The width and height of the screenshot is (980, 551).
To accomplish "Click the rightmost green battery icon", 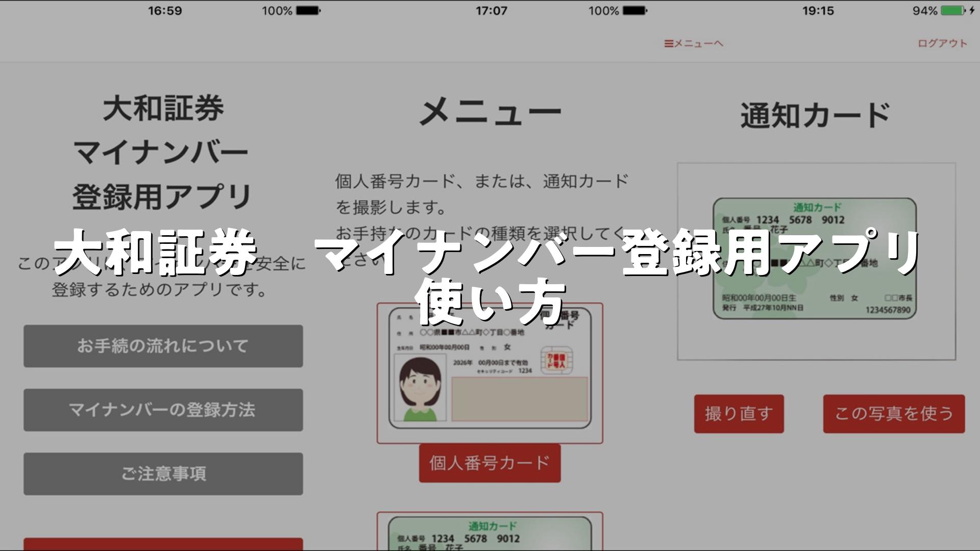I will coord(952,11).
